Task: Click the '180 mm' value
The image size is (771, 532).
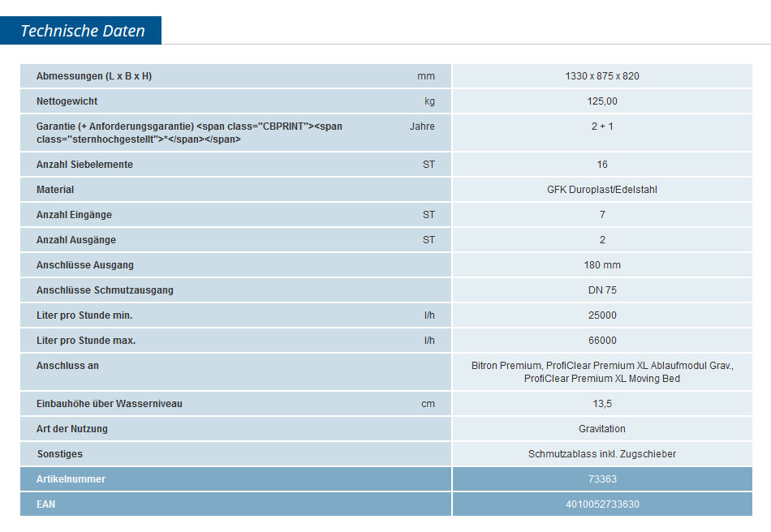Action: (602, 264)
